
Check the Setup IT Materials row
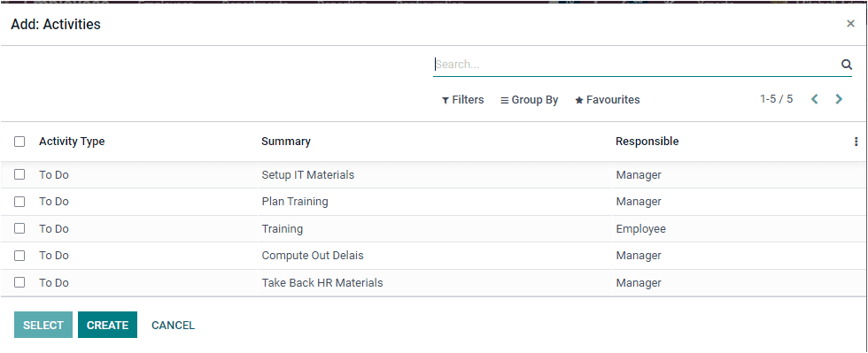point(19,174)
